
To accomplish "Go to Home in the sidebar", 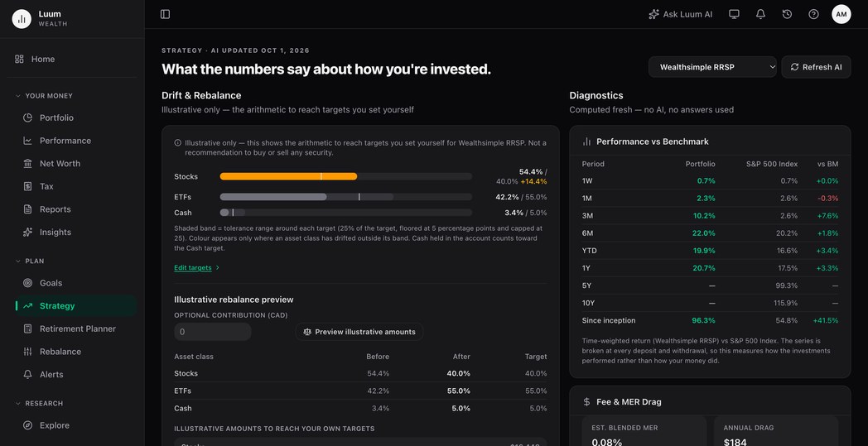I will pyautogui.click(x=73, y=60).
